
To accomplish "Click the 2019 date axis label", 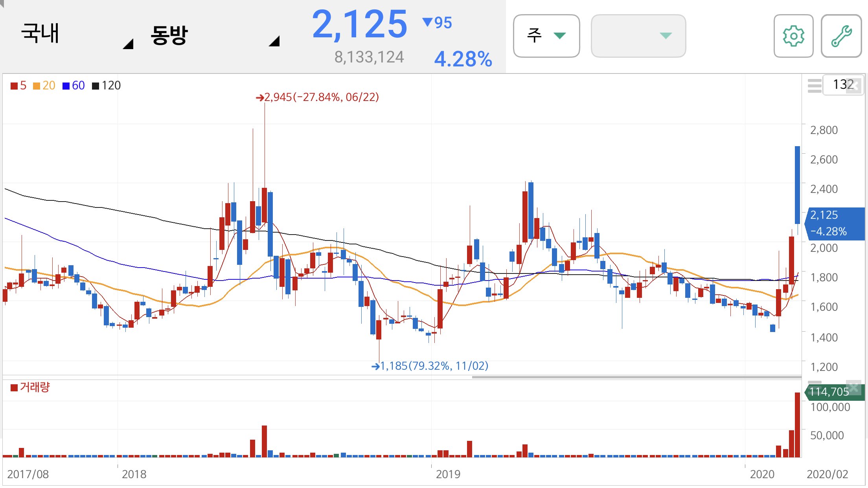I will coord(448,474).
